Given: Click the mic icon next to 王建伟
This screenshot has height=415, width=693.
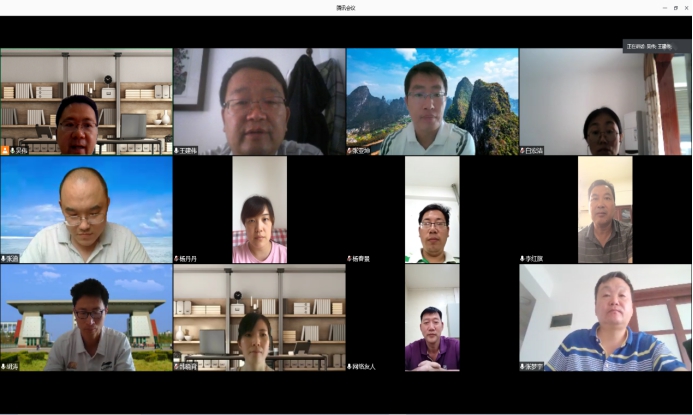Looking at the screenshot, I should [x=177, y=150].
